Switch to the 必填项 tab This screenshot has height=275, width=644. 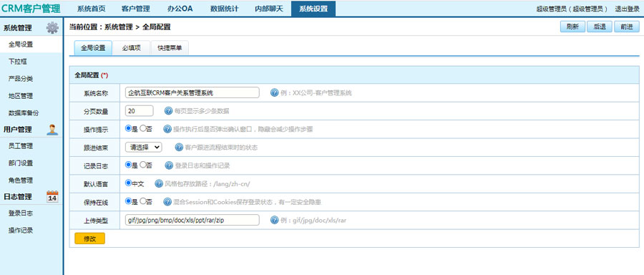click(132, 48)
